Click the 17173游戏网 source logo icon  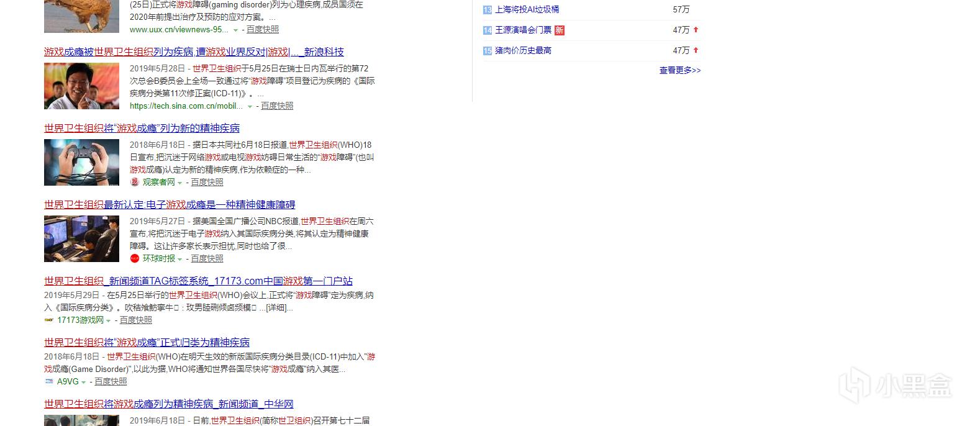(x=49, y=320)
